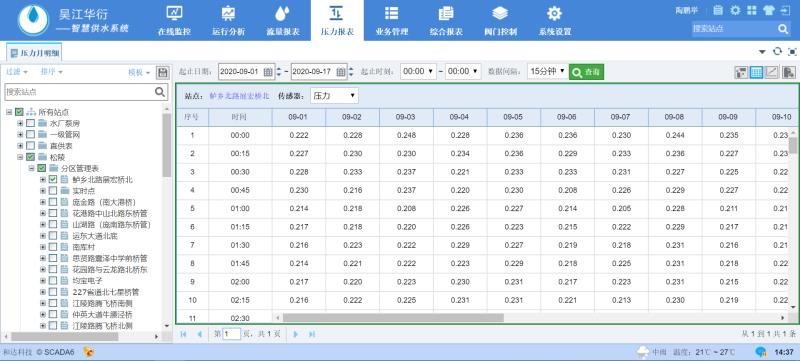
Task: Go to next page arrow
Action: pyautogui.click(x=295, y=334)
